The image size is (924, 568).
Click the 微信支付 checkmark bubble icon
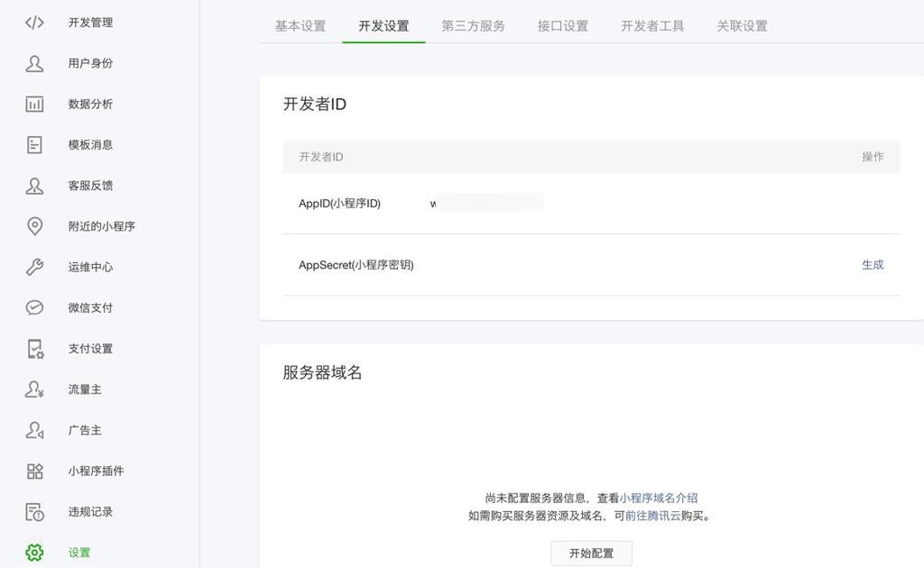[x=34, y=307]
